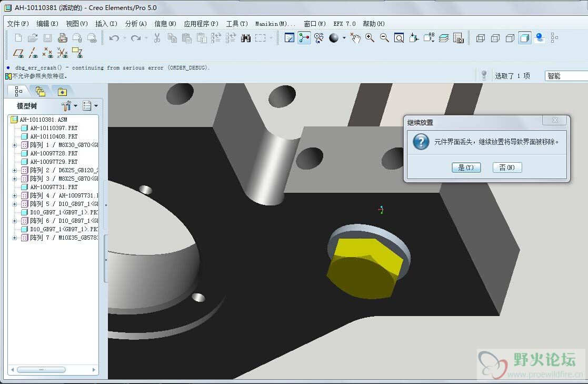Click 否(N) in the 继续放置 dialog
This screenshot has height=384, width=588.
tap(507, 168)
